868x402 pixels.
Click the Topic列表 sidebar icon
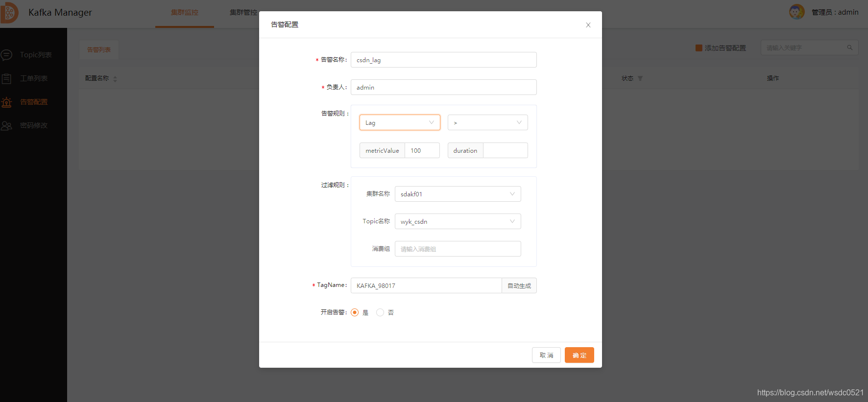[x=6, y=55]
